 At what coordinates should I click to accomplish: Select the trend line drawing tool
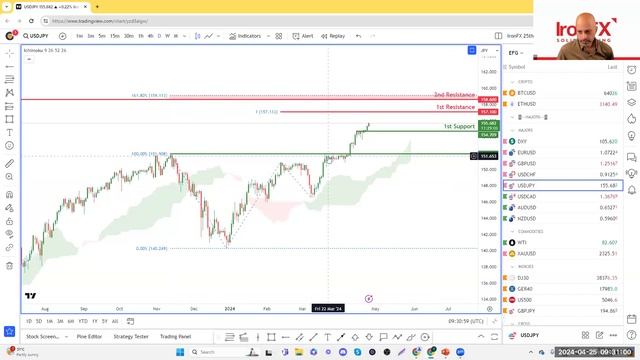point(9,66)
